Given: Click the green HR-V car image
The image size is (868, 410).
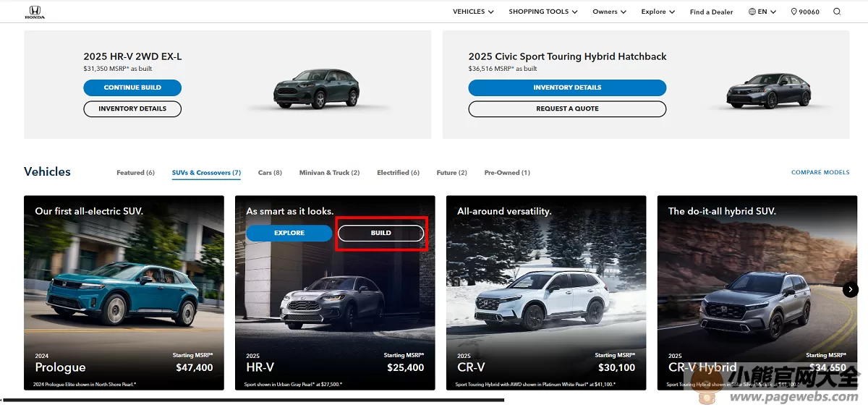Looking at the screenshot, I should (316, 89).
